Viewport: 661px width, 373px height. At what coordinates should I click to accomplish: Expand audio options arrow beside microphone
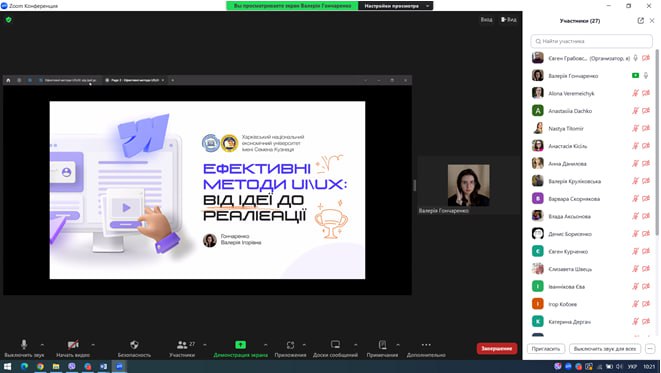42,345
